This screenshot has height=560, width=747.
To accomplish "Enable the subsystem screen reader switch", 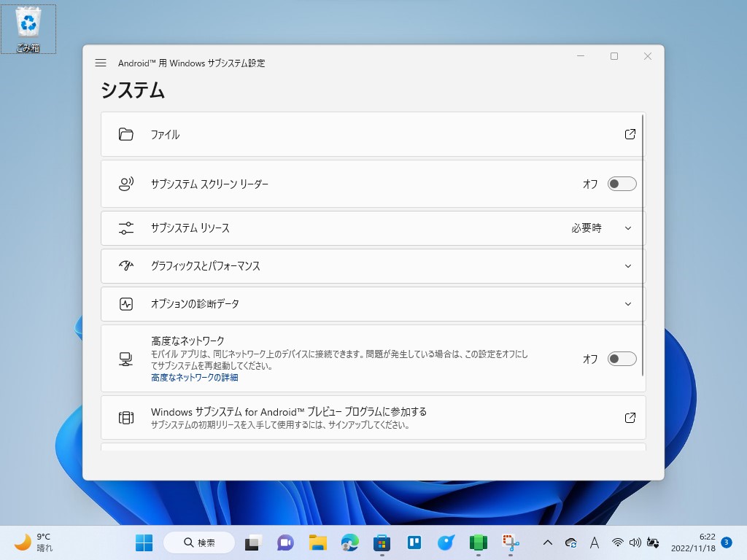I will (622, 184).
